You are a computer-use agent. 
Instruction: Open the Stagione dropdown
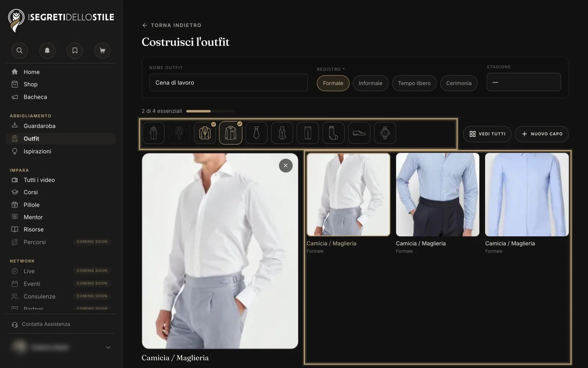tap(524, 82)
